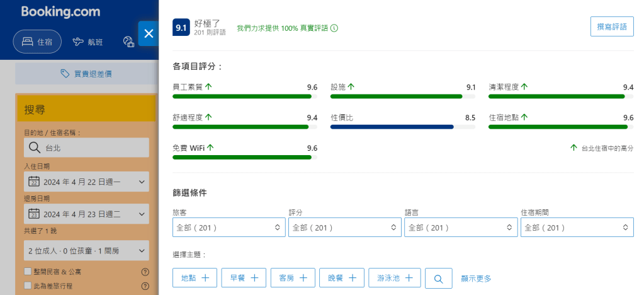The width and height of the screenshot is (644, 295).
Task: Expand the 評分 filter dropdown
Action: point(344,228)
